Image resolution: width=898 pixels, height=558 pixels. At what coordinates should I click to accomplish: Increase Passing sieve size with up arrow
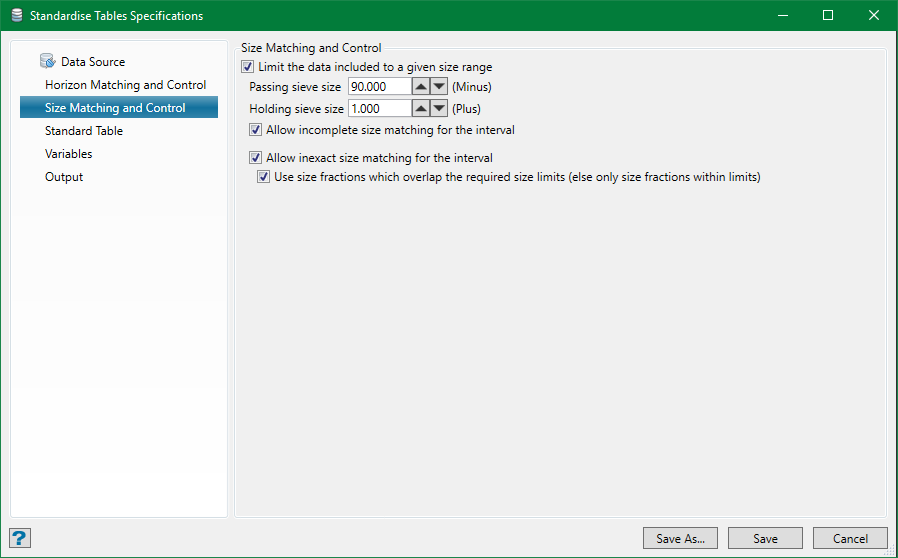pos(421,87)
